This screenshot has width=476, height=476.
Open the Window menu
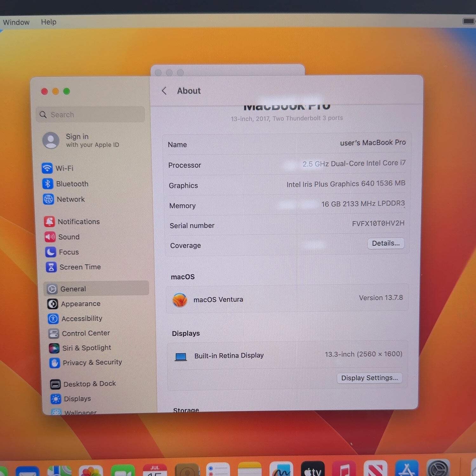pyautogui.click(x=16, y=22)
